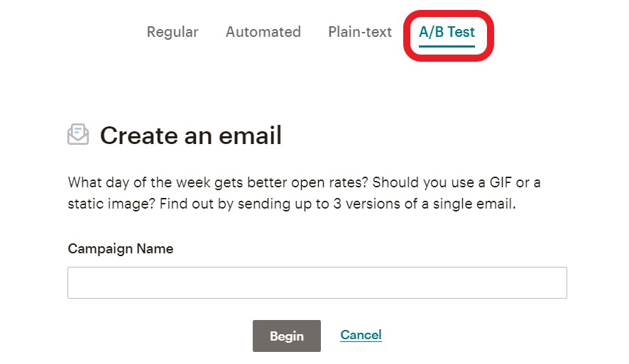Click inside the Campaign Name text field
This screenshot has width=629, height=364.
pyautogui.click(x=317, y=282)
